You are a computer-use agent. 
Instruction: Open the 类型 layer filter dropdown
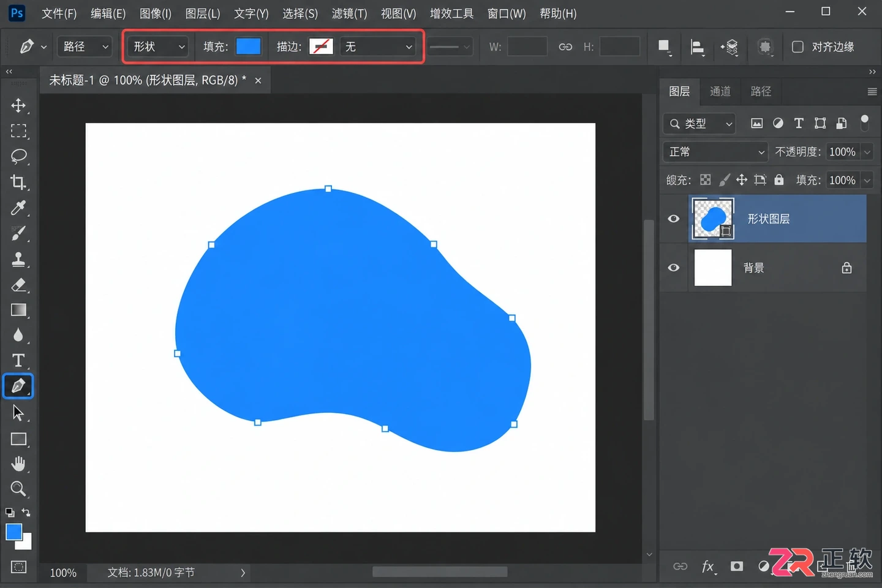699,124
